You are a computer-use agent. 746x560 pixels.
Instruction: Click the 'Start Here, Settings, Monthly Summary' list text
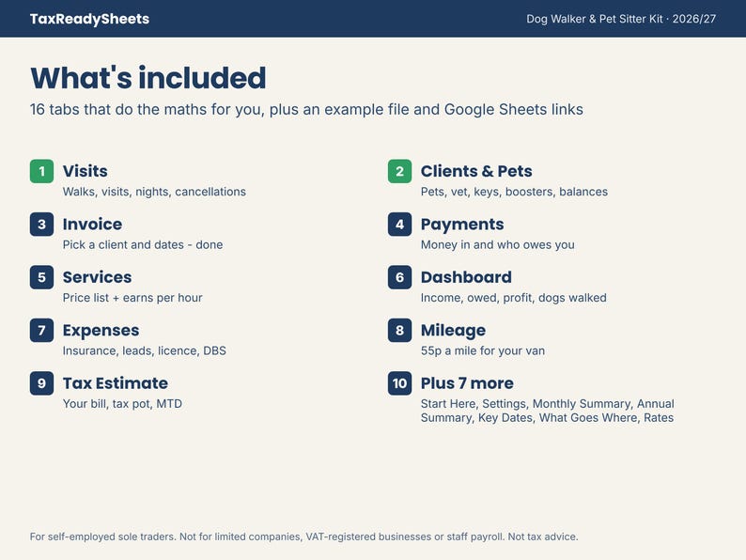pos(547,411)
